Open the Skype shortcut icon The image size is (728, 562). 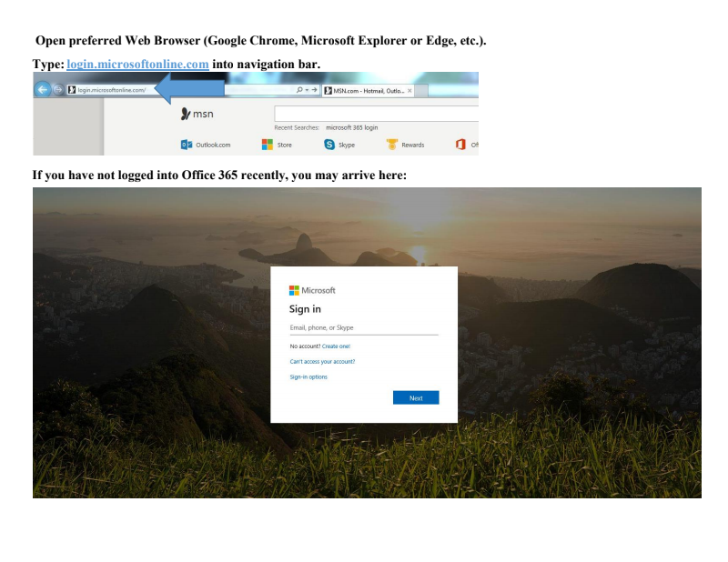tap(331, 144)
